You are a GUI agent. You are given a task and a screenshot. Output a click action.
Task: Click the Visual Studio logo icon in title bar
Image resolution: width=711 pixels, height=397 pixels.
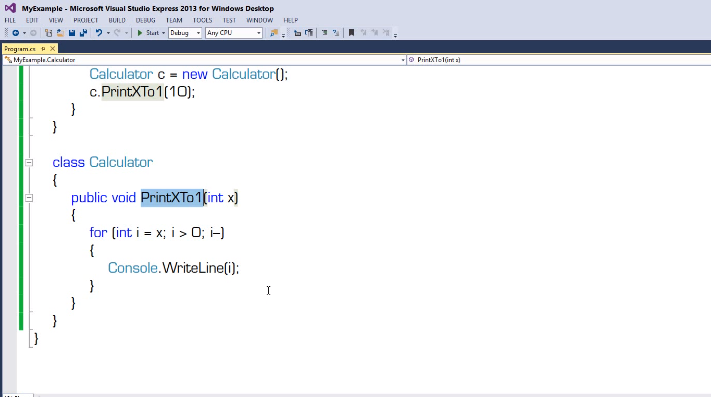[10, 8]
